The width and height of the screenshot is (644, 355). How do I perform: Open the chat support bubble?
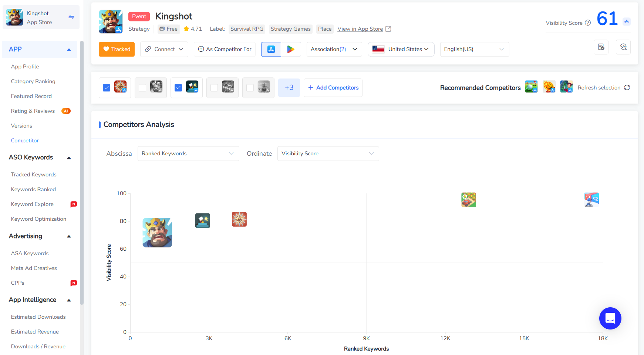click(x=610, y=318)
